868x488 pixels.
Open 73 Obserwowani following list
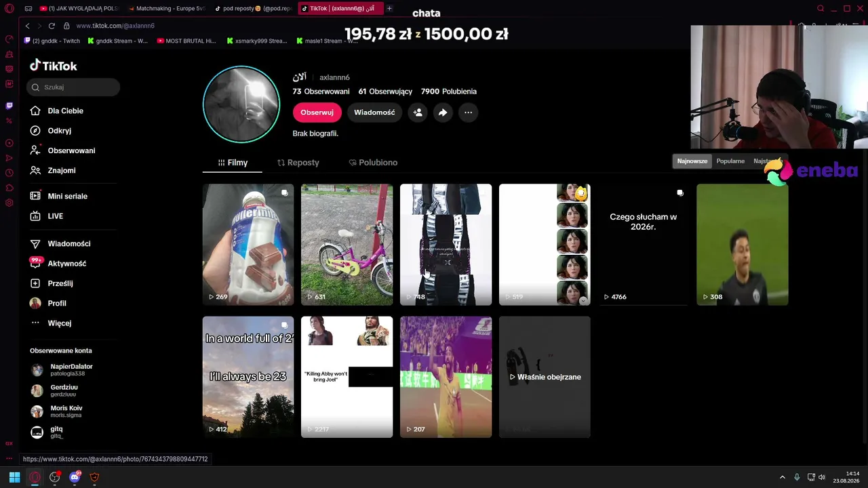coord(321,91)
